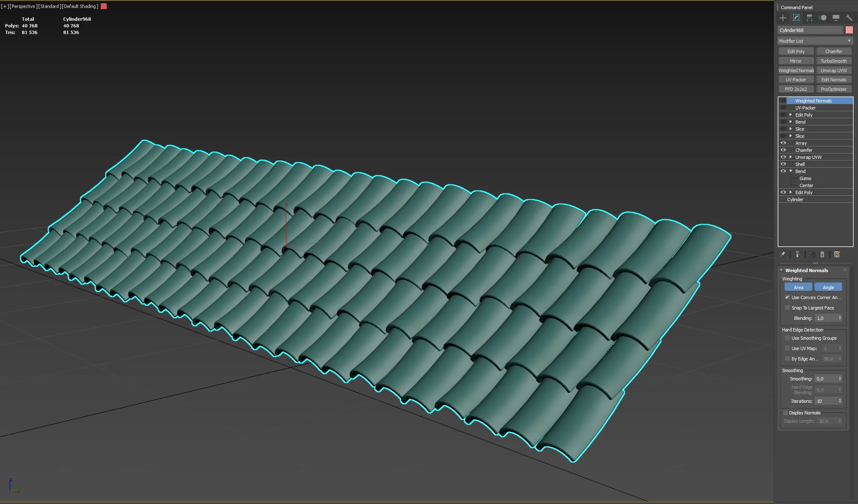Open the Display panel tab
This screenshot has height=504, width=858.
point(836,18)
